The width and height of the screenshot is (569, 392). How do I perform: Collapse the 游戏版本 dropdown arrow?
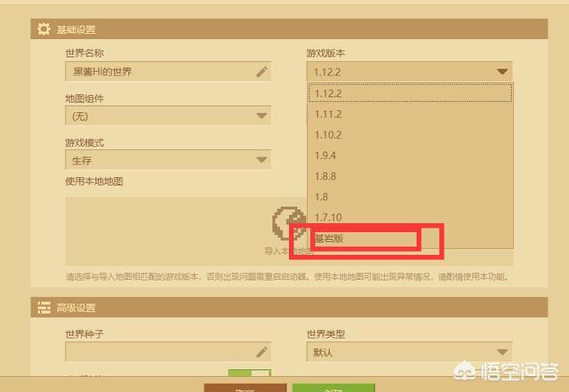(x=502, y=72)
